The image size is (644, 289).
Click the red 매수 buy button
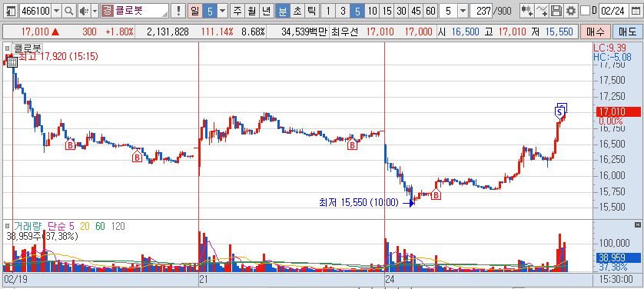(x=595, y=32)
